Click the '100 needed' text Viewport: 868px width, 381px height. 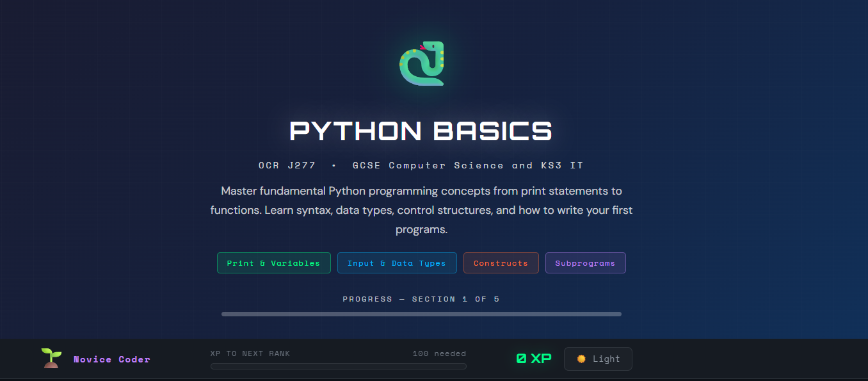[440, 353]
